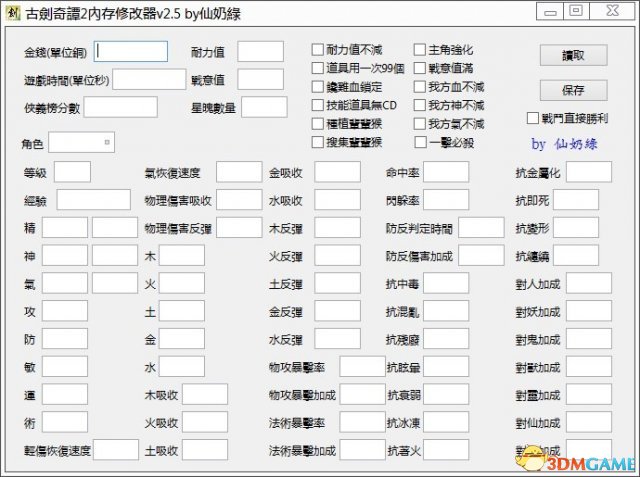640x477 pixels.
Task: Click the 術 stat box
Action: click(x=64, y=422)
